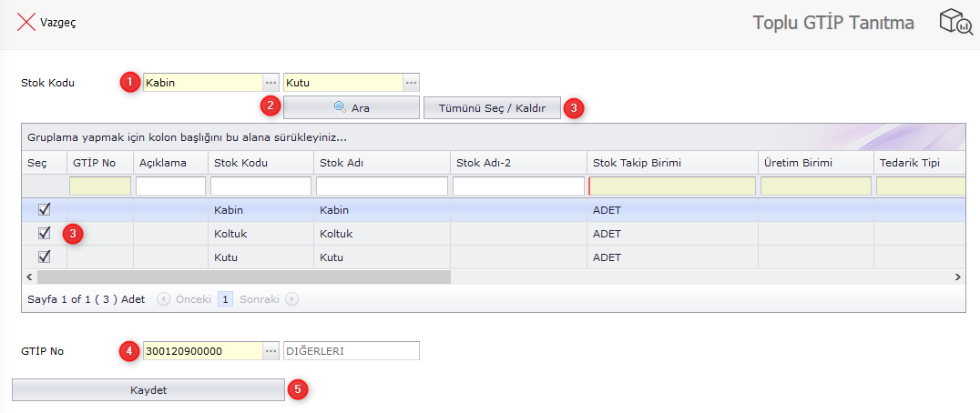Screen dimensions: 980x413
Task: Click Tümünü Seç / Kaldır button
Action: pos(492,107)
